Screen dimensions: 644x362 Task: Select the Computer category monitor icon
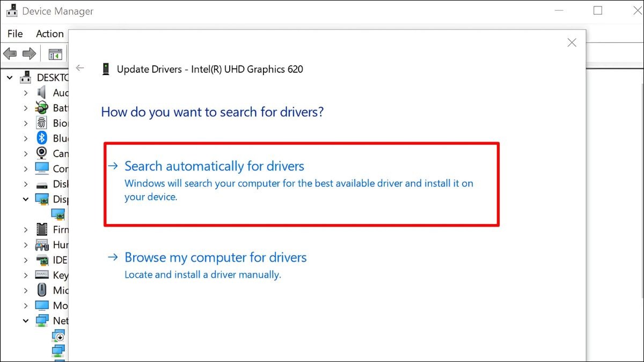pos(42,168)
